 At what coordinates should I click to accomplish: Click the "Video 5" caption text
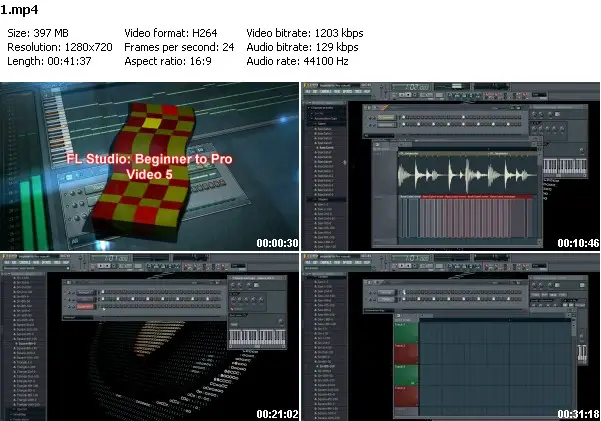point(149,174)
